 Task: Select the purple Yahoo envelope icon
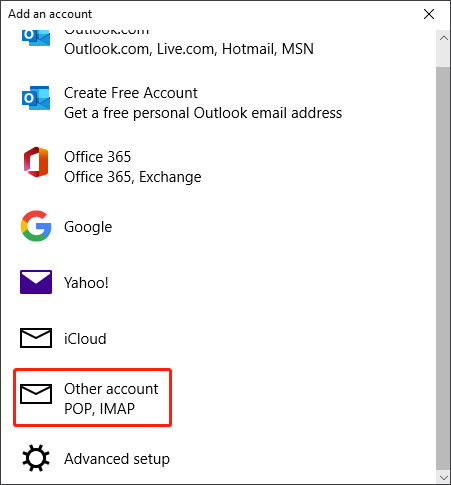(36, 282)
